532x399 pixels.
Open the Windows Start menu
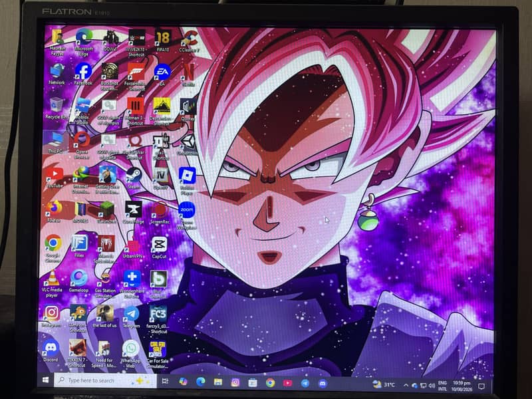click(x=45, y=380)
